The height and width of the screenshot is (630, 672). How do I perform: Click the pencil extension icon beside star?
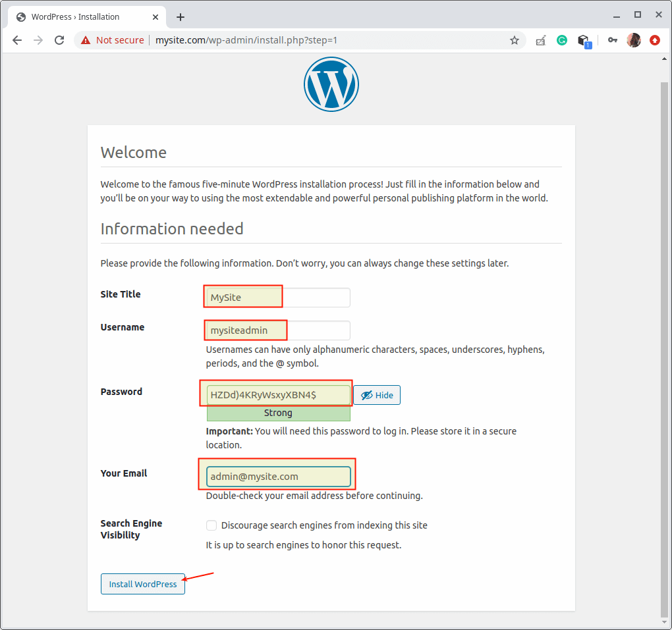pos(541,41)
